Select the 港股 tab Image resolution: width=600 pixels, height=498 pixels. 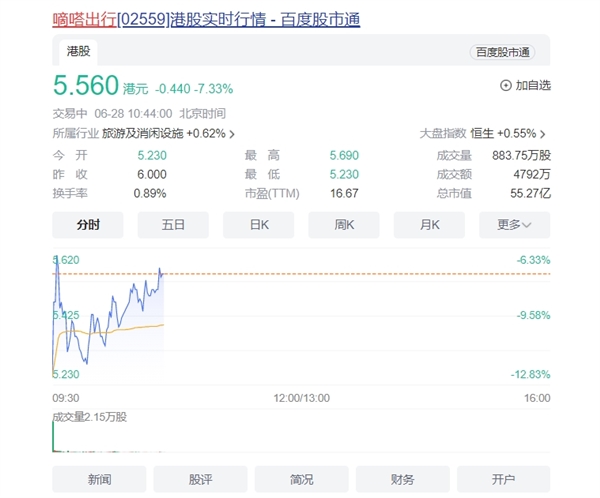(x=79, y=52)
